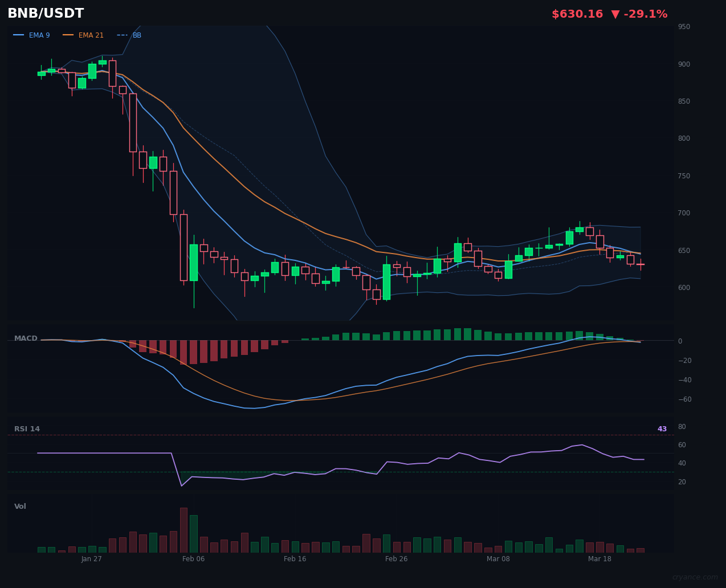Viewport: 726px width, 588px height.
Task: Select the BNB/USDT ticker title
Action: [x=46, y=13]
